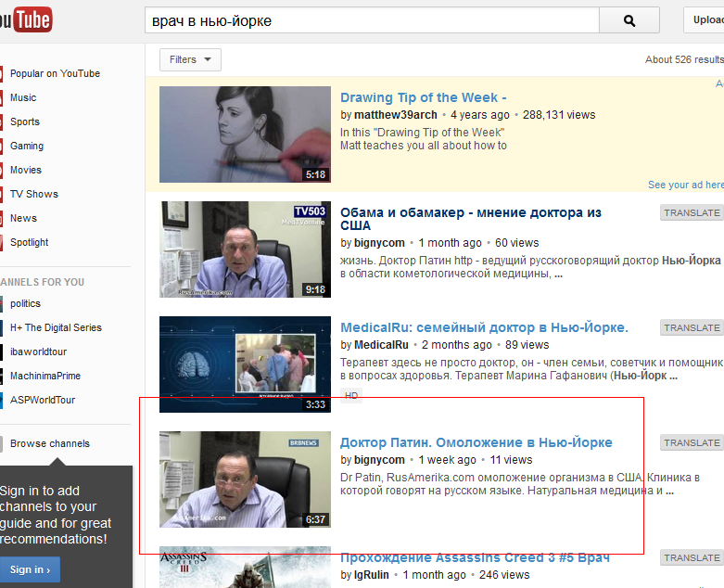724x588 pixels.
Task: Open MedicalRu: семейный доктор title
Action: pos(484,327)
